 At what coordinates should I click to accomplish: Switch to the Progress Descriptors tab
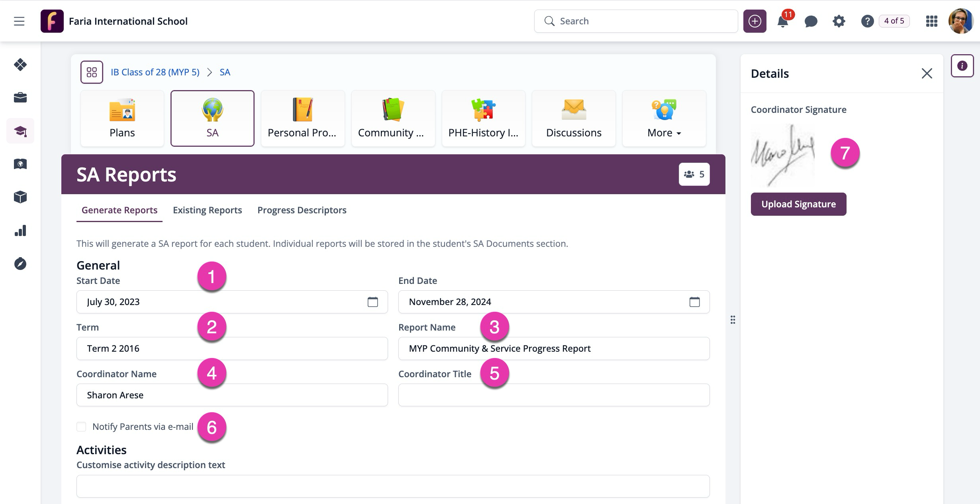(x=302, y=210)
